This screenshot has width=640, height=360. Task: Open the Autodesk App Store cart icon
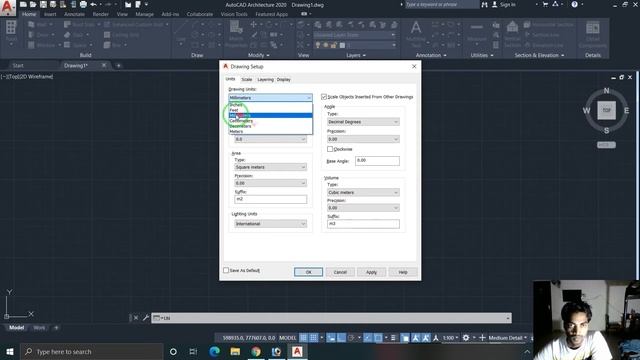tap(545, 4)
